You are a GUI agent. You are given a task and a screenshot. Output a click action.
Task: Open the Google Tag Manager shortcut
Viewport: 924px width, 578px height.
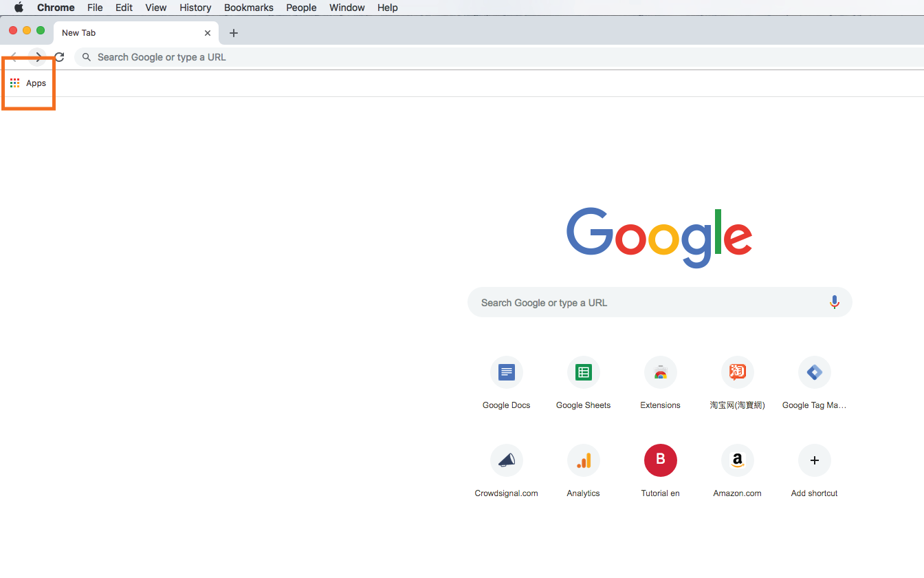click(815, 373)
